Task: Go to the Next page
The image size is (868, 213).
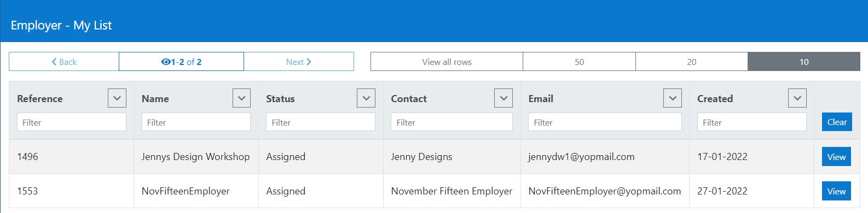Action: pyautogui.click(x=299, y=62)
